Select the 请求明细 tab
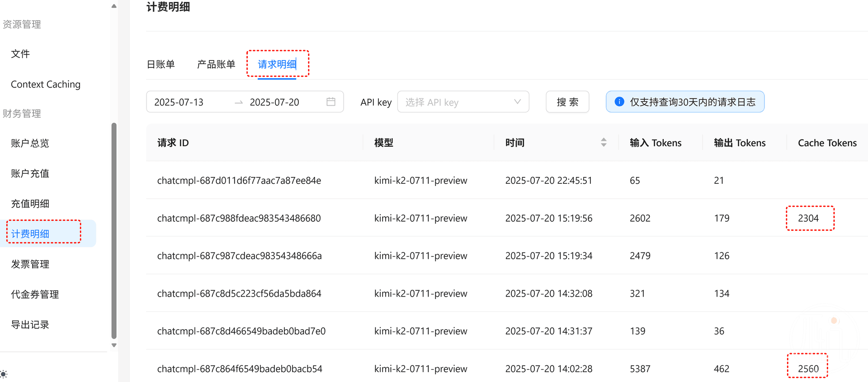868x382 pixels. 277,64
